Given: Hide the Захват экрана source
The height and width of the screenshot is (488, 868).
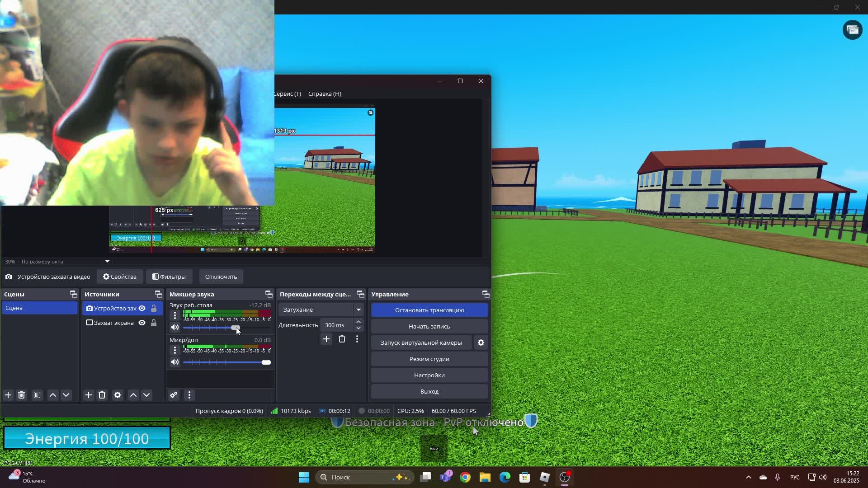Looking at the screenshot, I should tap(142, 323).
